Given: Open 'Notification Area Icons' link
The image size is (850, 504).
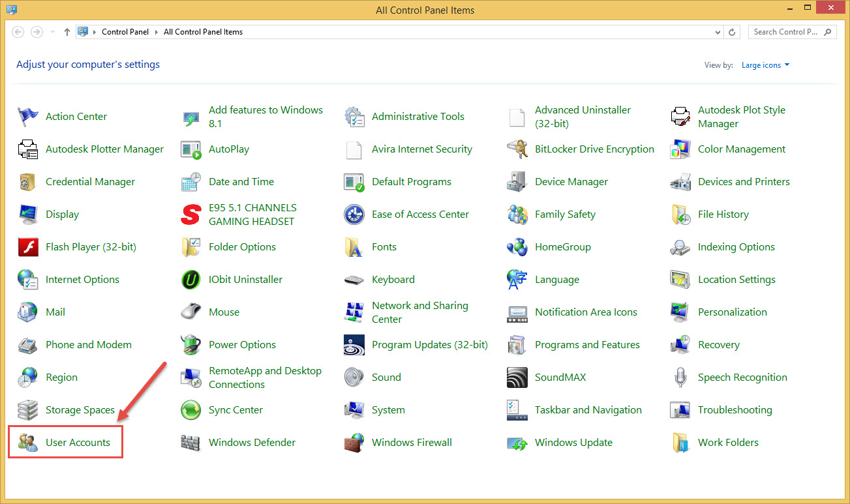Looking at the screenshot, I should click(x=586, y=312).
